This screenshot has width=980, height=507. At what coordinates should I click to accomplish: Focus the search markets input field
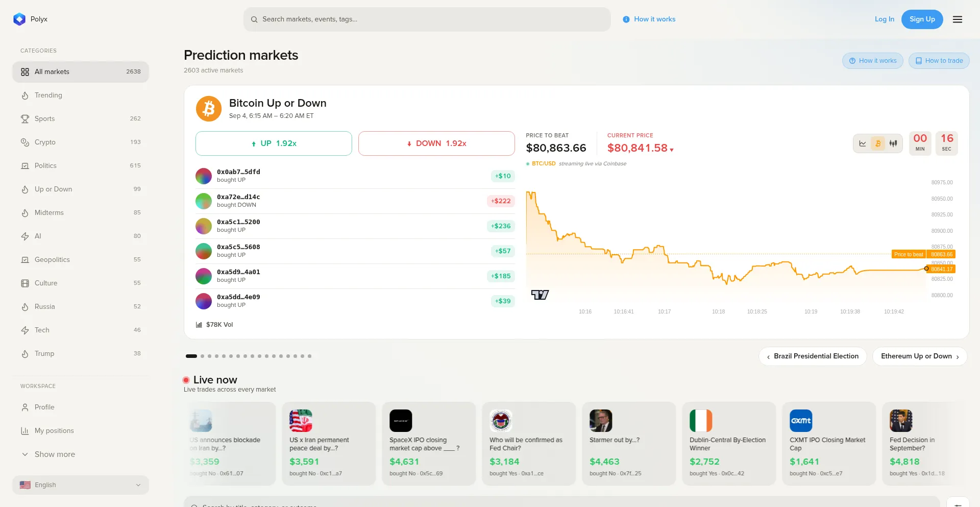click(427, 19)
